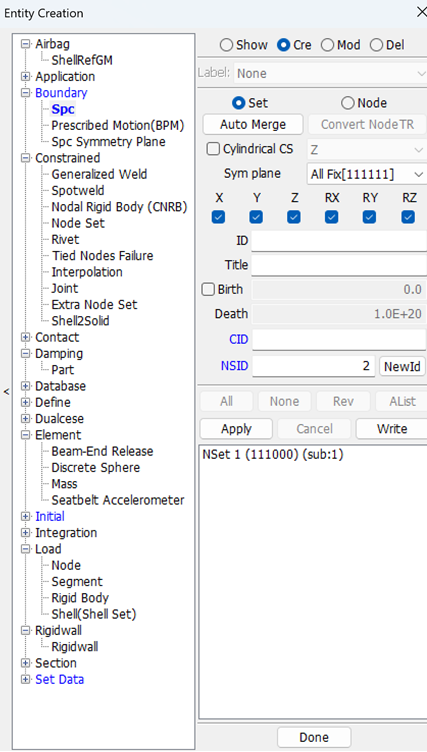Select Spotweld tree item

pyautogui.click(x=78, y=191)
